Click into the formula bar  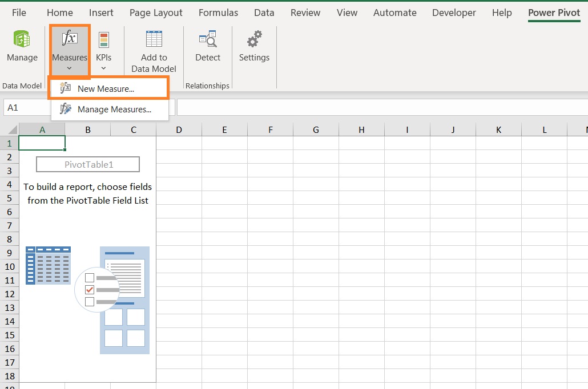coord(382,108)
